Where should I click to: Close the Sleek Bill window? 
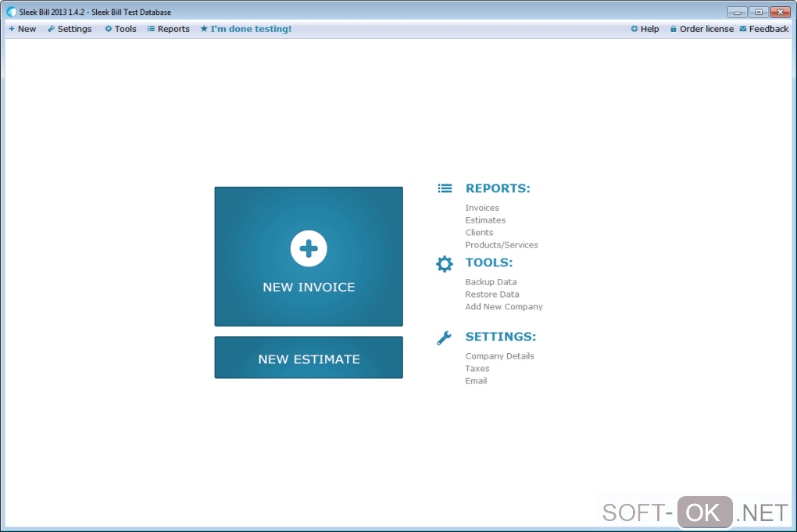[x=781, y=12]
